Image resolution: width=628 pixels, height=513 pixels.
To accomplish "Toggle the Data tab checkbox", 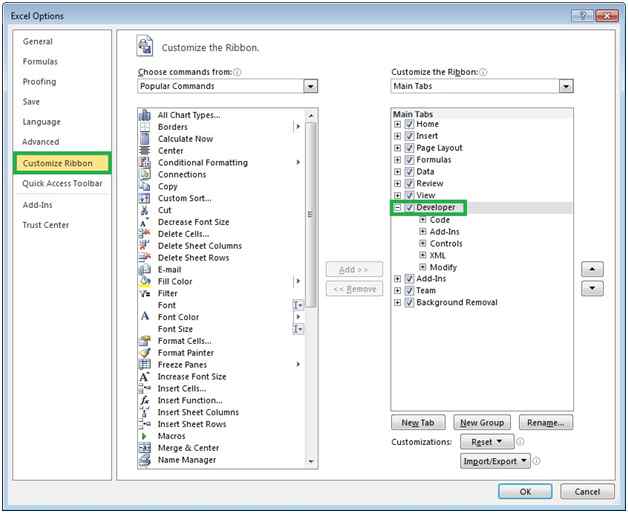I will 409,172.
